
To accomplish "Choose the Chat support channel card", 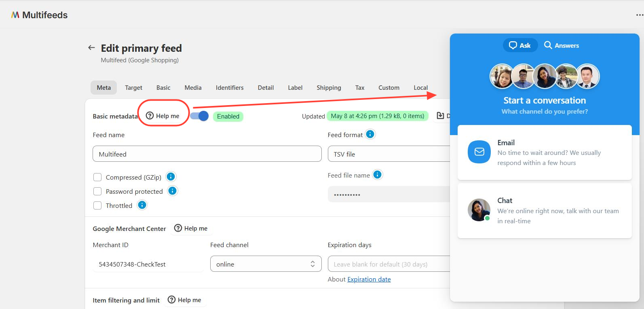I will [x=545, y=211].
